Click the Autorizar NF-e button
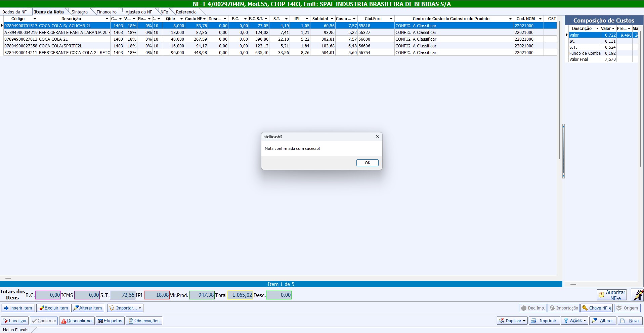The image size is (644, 333). point(611,295)
